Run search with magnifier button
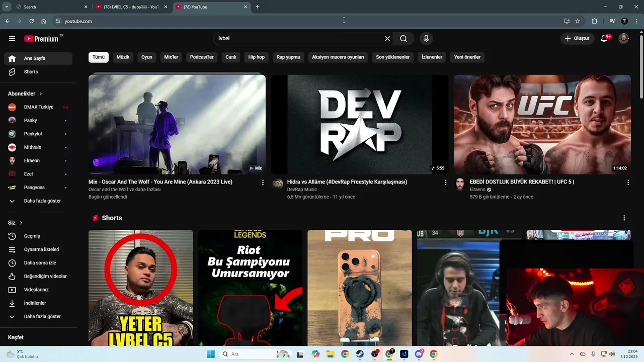The width and height of the screenshot is (644, 362). (x=404, y=39)
